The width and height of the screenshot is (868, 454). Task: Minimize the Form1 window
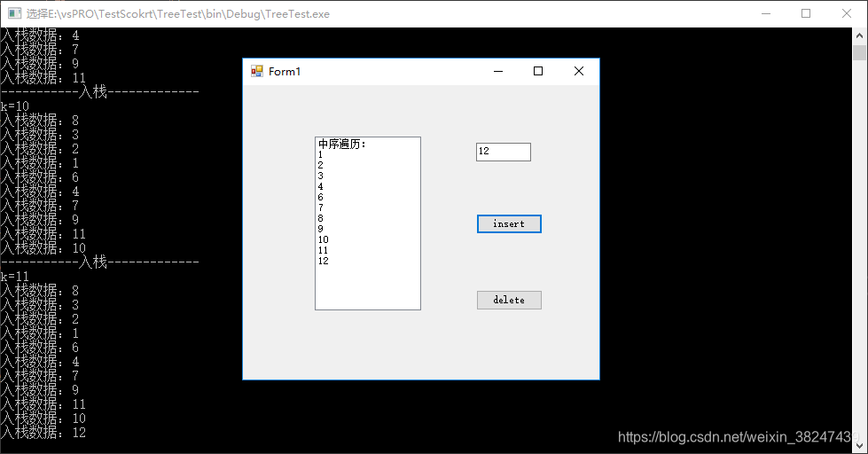point(498,71)
